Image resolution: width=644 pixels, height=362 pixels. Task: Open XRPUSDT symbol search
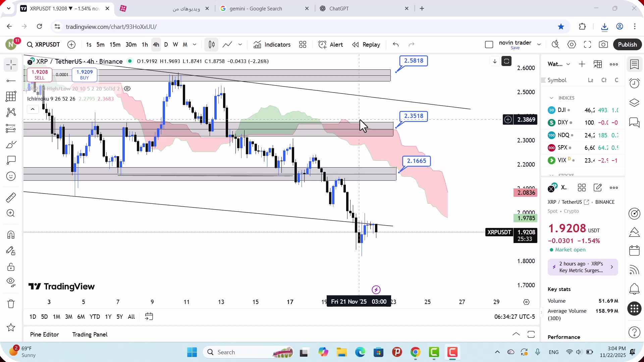43,45
